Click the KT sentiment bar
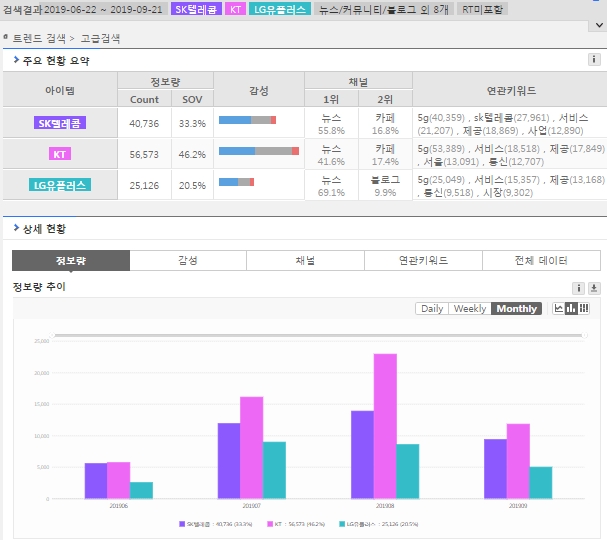 (x=259, y=151)
